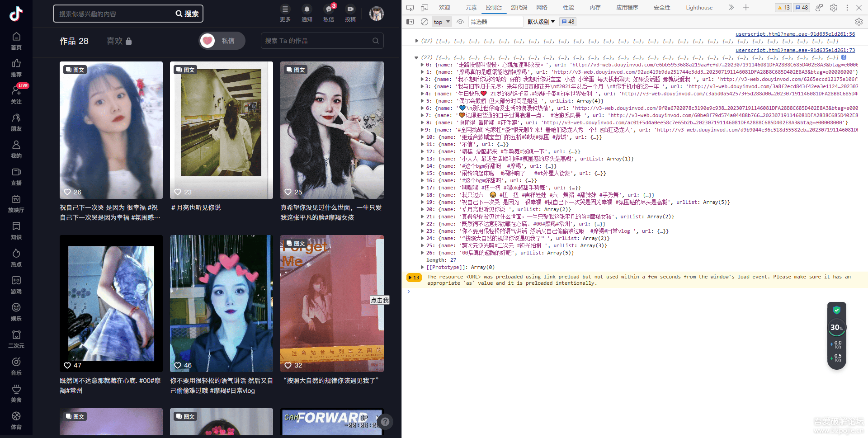Toggle live expression eye icon
868x438 pixels.
[x=460, y=22]
